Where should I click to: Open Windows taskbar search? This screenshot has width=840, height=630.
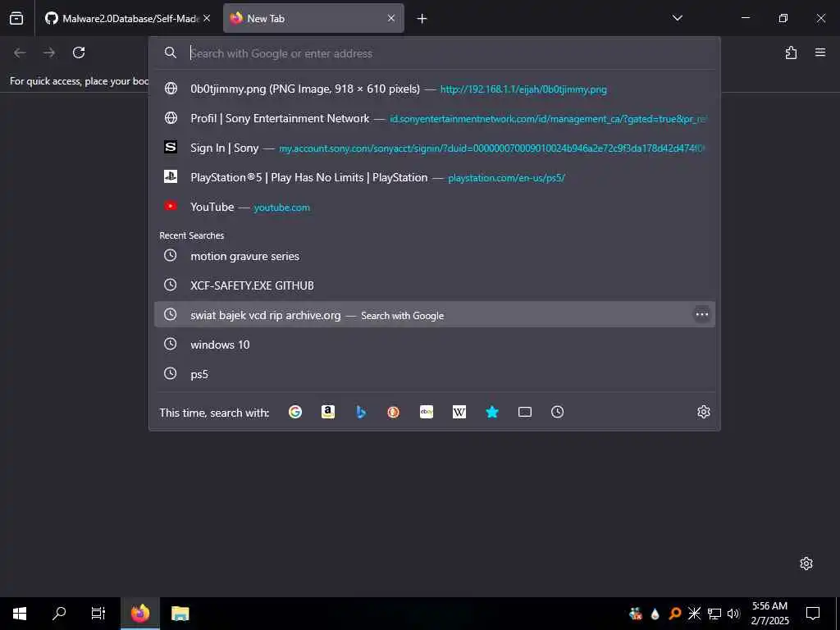(59, 614)
